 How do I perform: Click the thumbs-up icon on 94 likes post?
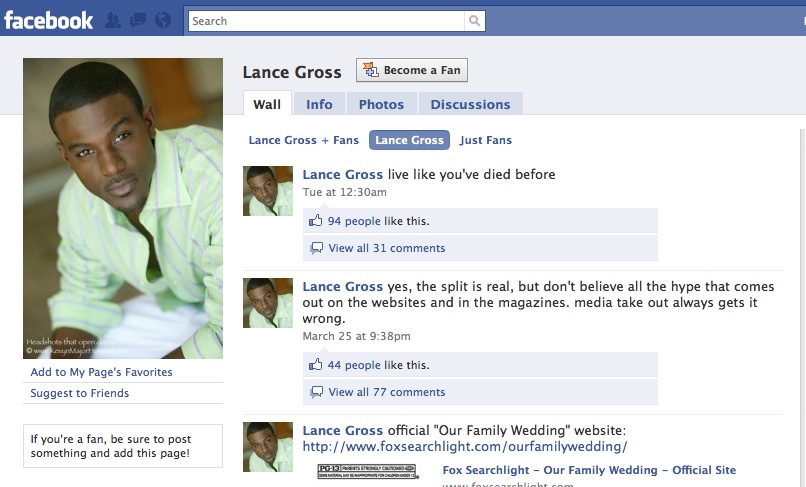[x=316, y=221]
